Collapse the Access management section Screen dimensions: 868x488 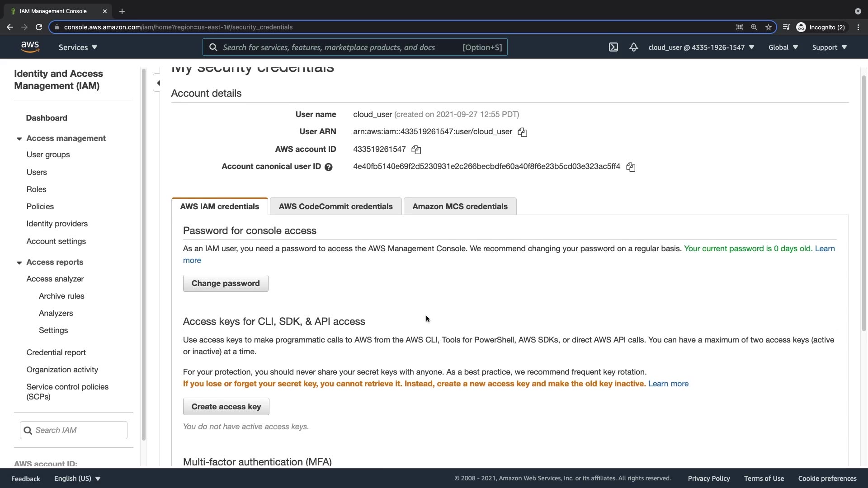(x=19, y=139)
